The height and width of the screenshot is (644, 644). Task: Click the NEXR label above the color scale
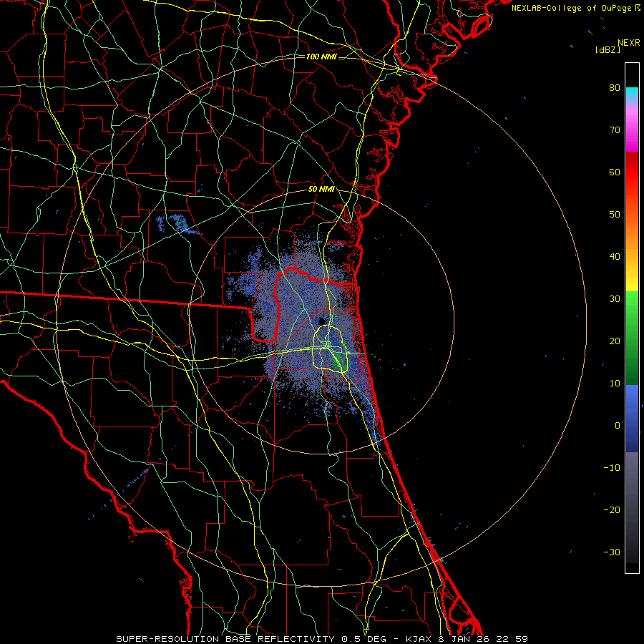click(x=628, y=43)
